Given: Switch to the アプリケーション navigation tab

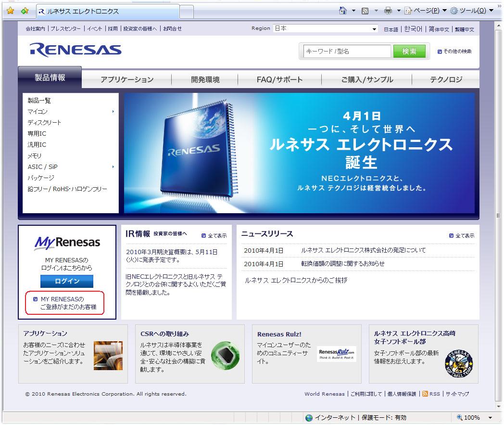Looking at the screenshot, I should (127, 80).
